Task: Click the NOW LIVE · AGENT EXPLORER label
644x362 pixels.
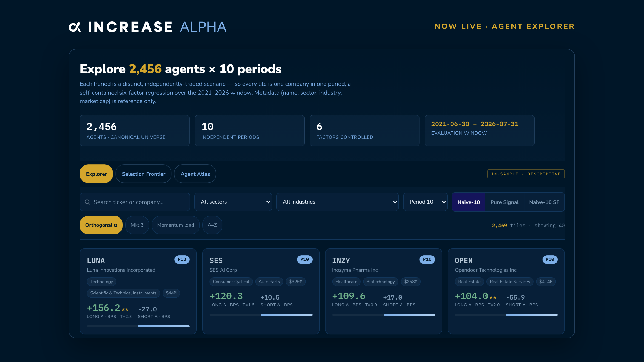Action: 504,26
